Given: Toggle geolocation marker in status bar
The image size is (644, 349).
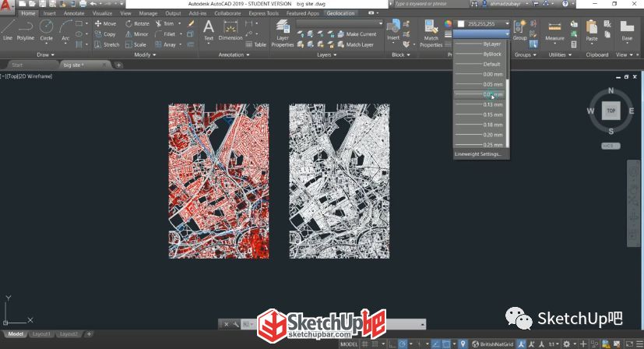Looking at the screenshot, I should click(463, 344).
